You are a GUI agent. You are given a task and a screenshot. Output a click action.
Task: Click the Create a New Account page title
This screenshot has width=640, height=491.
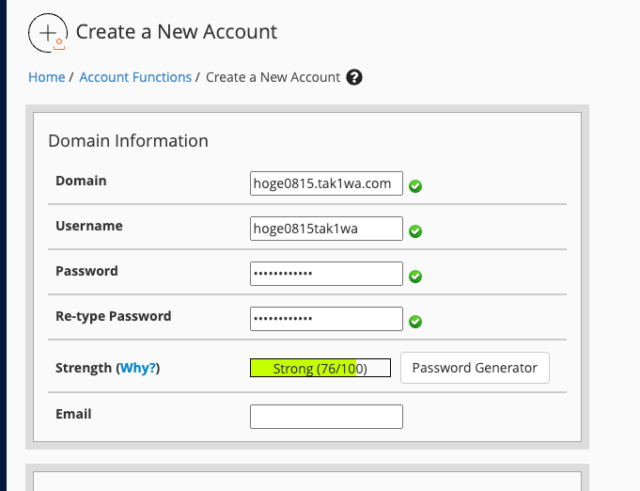(x=176, y=32)
